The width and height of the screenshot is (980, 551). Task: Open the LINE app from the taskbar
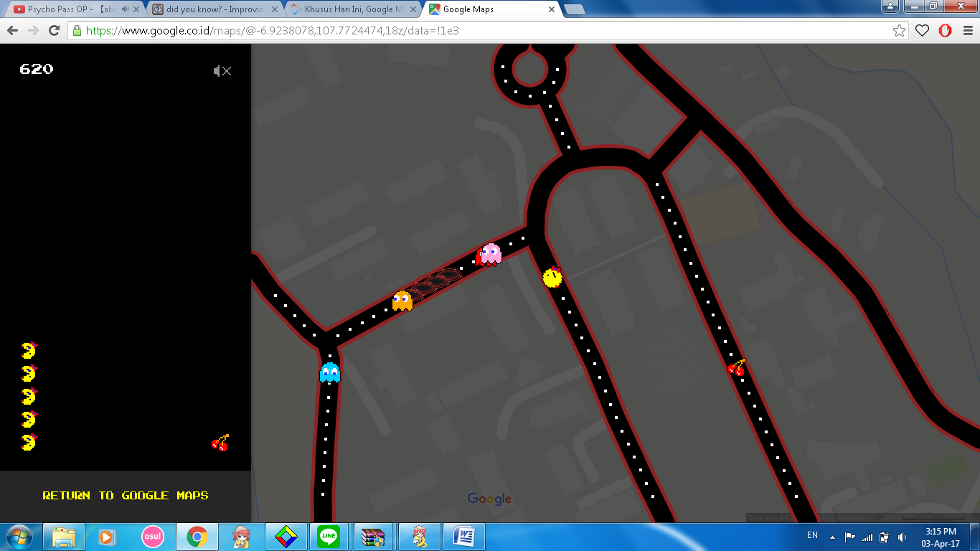(329, 537)
